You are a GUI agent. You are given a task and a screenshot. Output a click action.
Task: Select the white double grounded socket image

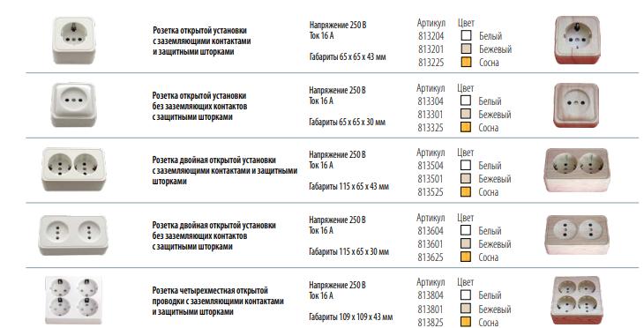click(x=74, y=169)
